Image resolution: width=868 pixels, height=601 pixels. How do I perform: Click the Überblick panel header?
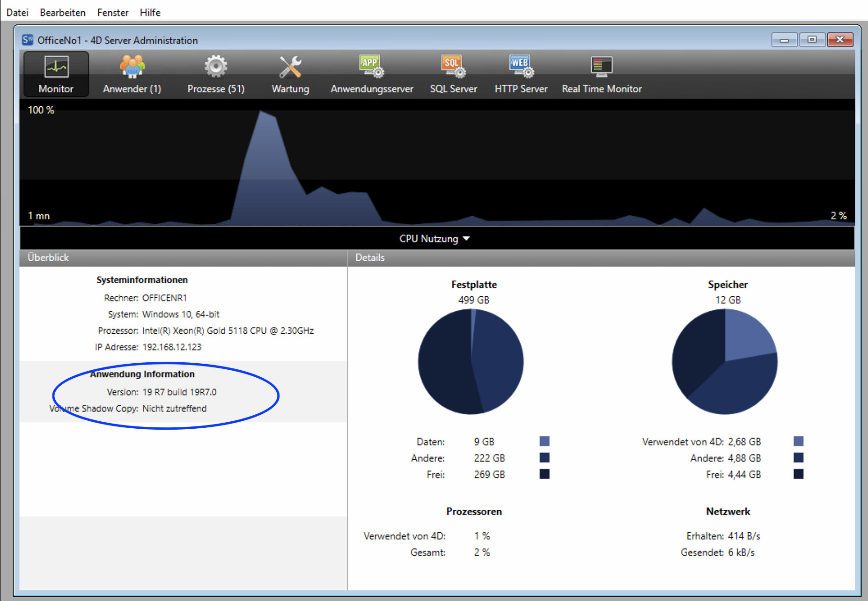[183, 257]
